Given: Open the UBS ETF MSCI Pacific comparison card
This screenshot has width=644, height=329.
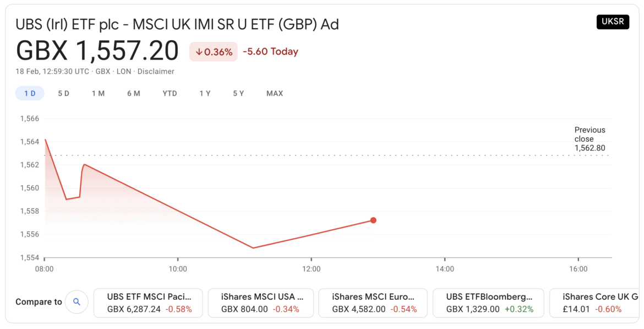Looking at the screenshot, I should coord(148,303).
